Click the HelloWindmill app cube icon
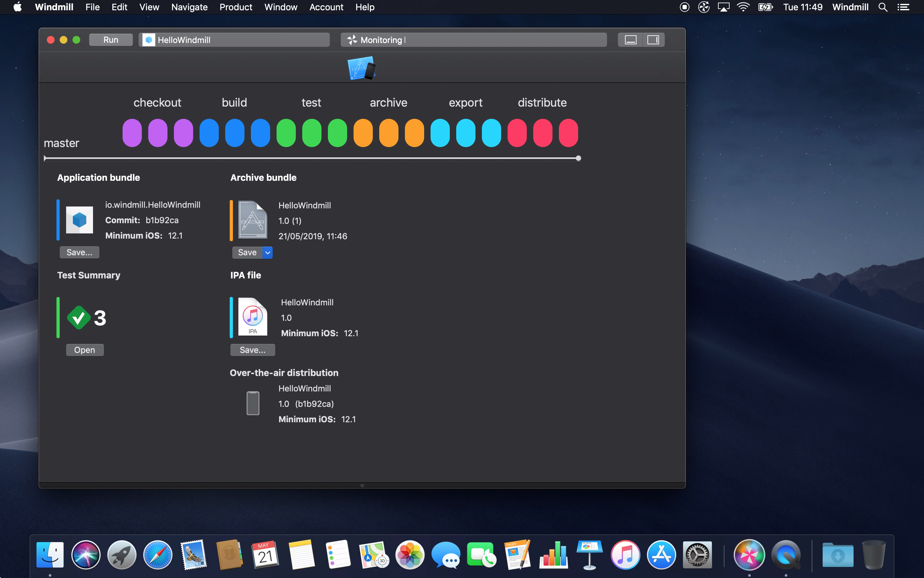924x578 pixels. [x=80, y=220]
